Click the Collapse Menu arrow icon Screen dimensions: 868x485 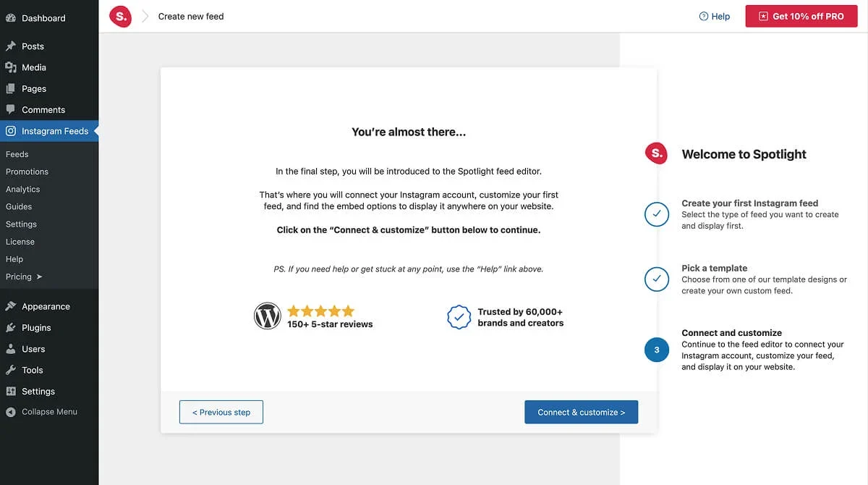(11, 412)
